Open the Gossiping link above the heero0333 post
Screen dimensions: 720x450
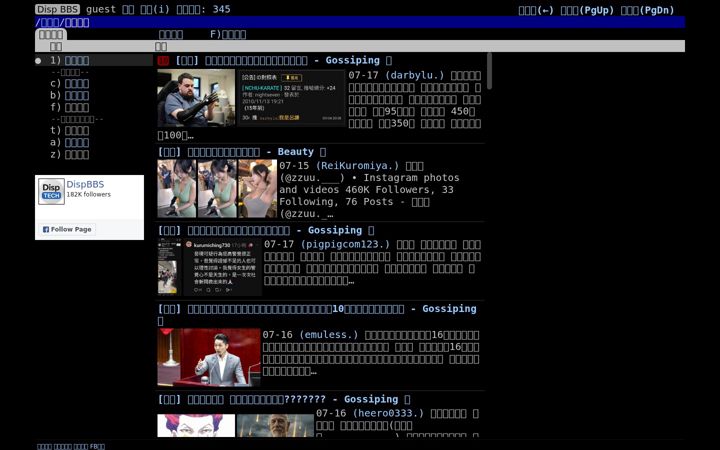pos(371,399)
